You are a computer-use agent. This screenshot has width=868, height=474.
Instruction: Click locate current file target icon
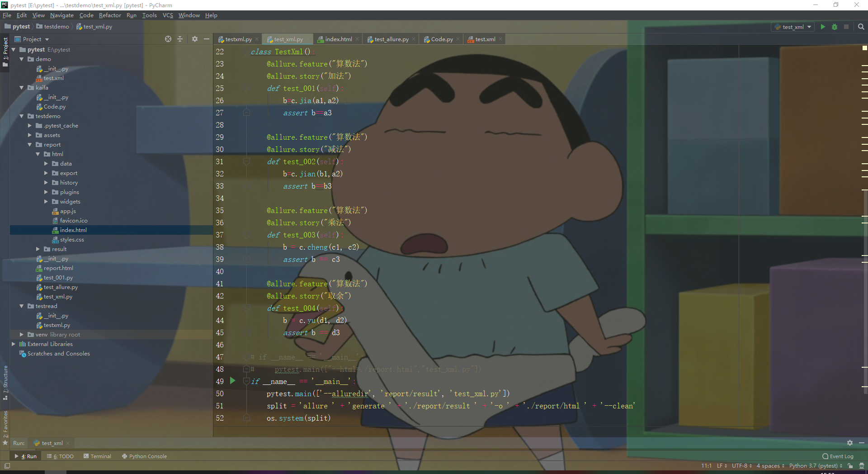(x=168, y=39)
